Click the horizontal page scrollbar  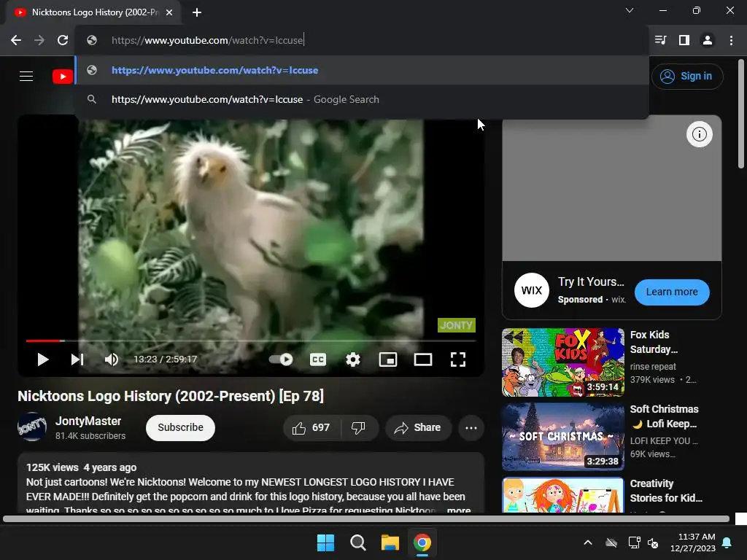(x=366, y=519)
